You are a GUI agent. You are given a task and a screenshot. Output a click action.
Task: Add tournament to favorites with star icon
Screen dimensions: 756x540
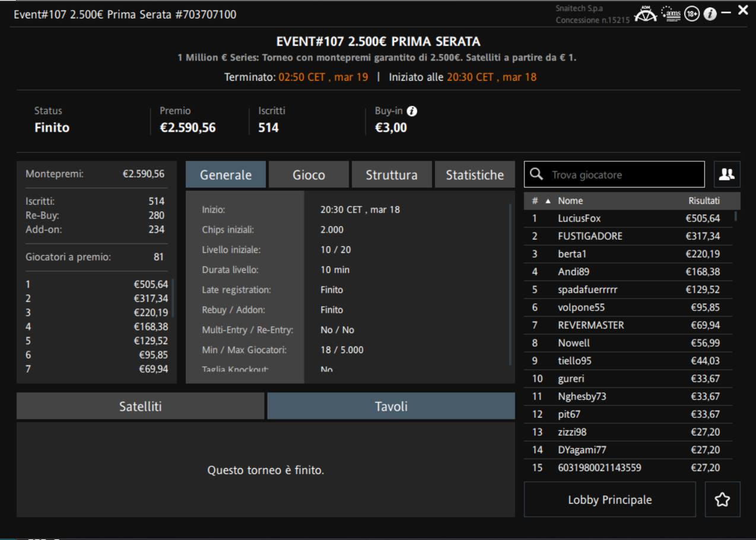pos(723,500)
